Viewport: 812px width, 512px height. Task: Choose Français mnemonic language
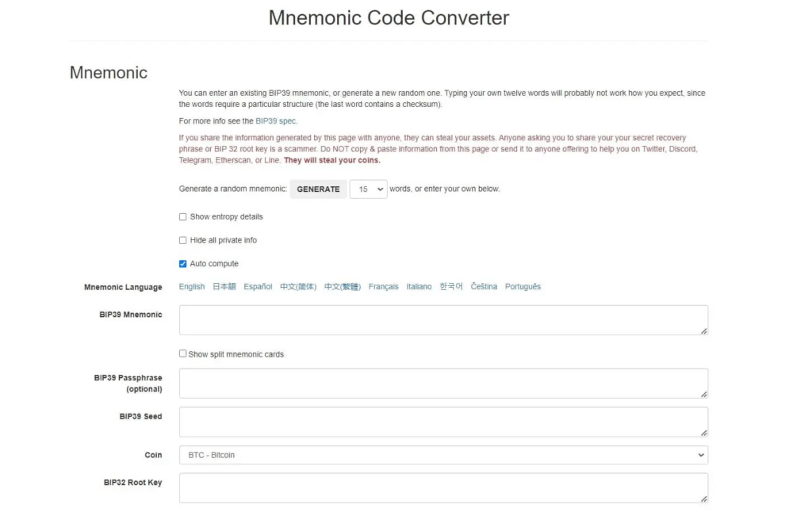coord(383,286)
